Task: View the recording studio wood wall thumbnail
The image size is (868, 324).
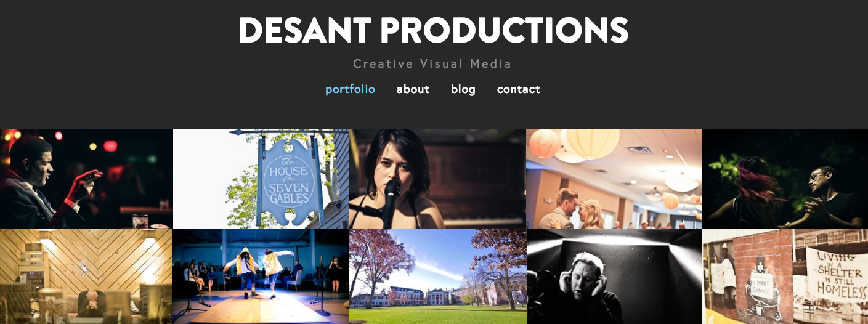Action: (x=86, y=277)
